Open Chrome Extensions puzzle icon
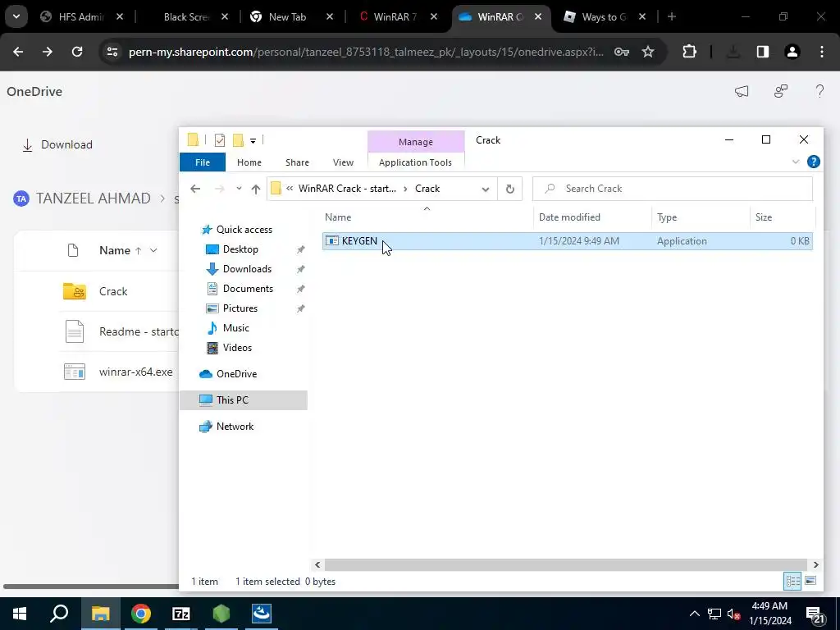The width and height of the screenshot is (840, 630). pos(689,52)
